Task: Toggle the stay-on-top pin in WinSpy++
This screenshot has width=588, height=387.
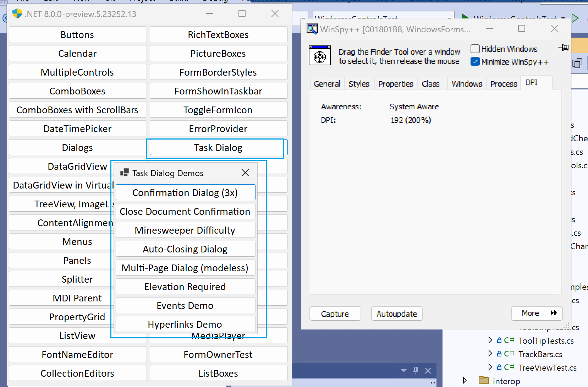Action: pyautogui.click(x=564, y=47)
